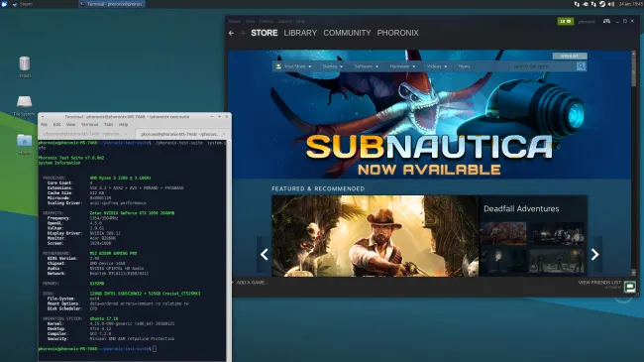Show next featured game with right arrow
Viewport: 644px width, 362px height.
[594, 254]
